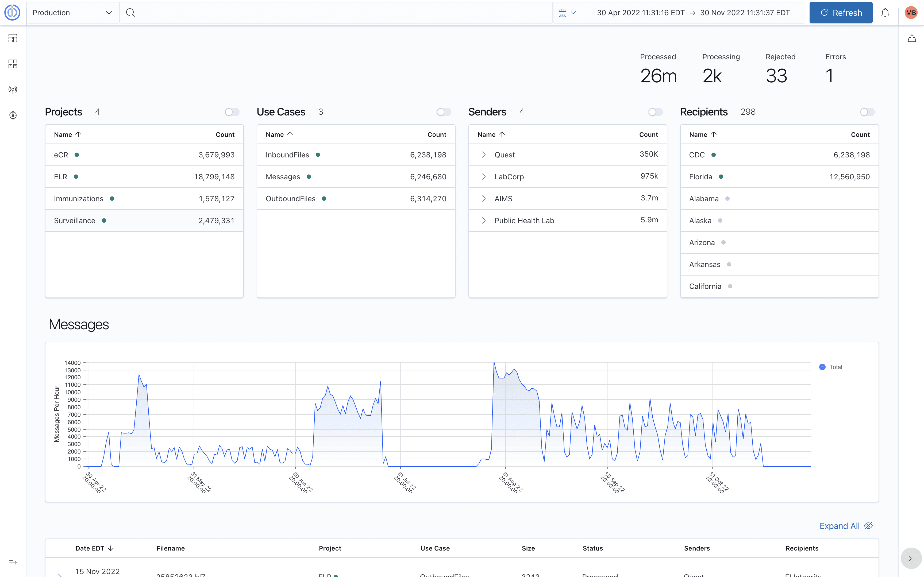Open the calendar date range dropdown
This screenshot has height=577, width=924.
567,13
